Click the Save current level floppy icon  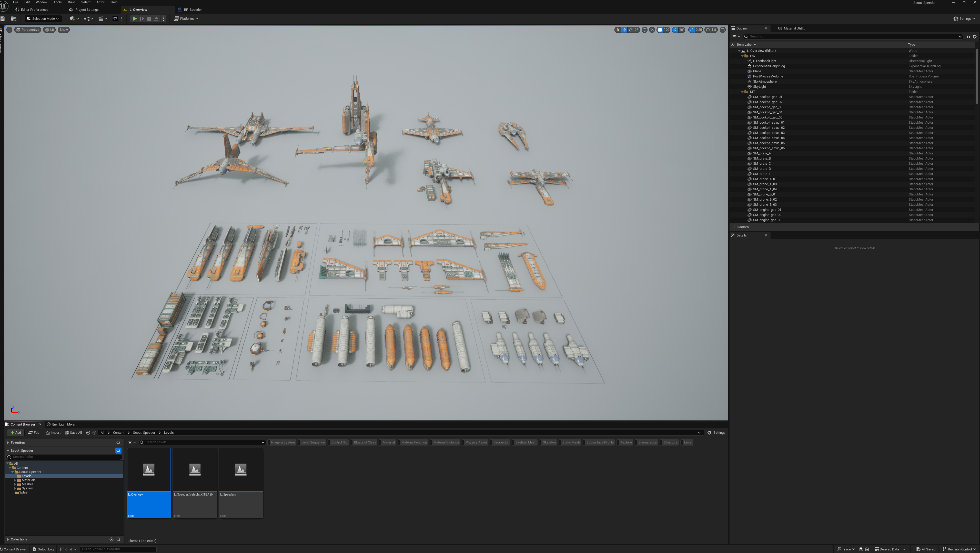[3, 19]
